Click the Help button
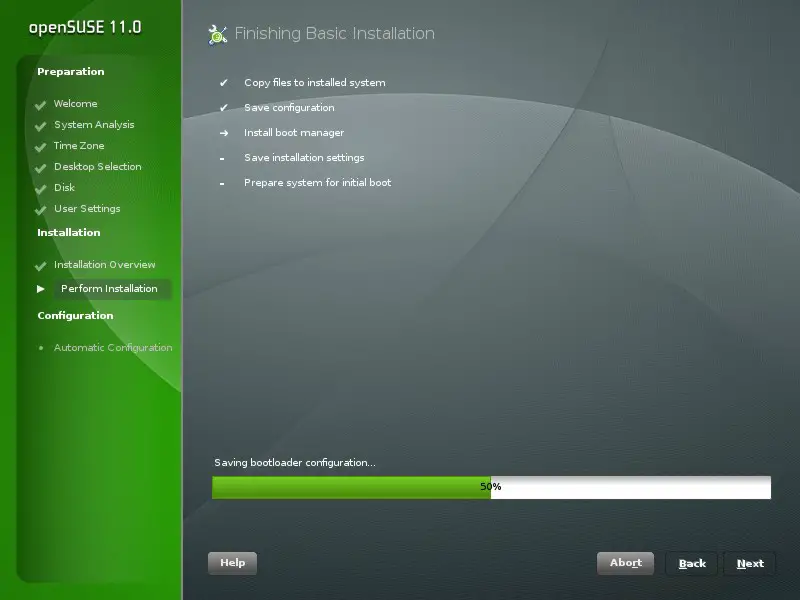Viewport: 800px width, 600px height. coord(233,563)
